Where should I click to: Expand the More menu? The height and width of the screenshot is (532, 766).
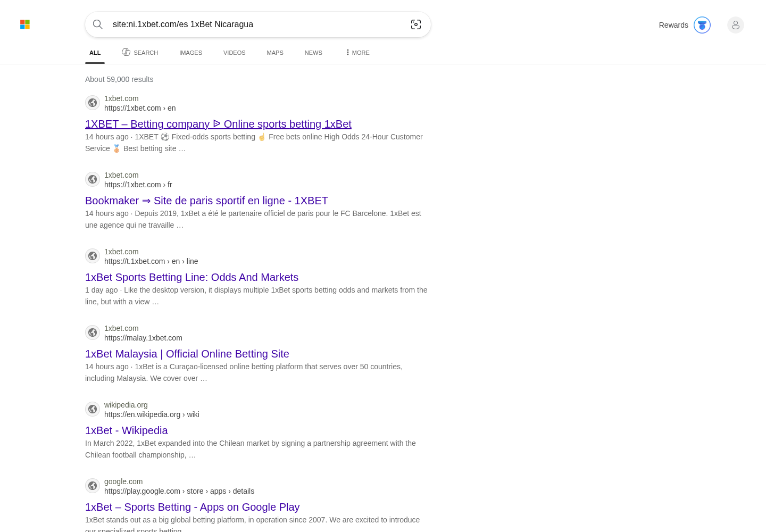tap(357, 53)
